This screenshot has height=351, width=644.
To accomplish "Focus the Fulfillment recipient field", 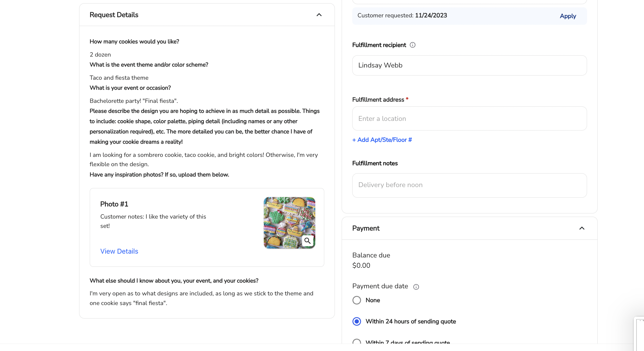I will point(469,66).
